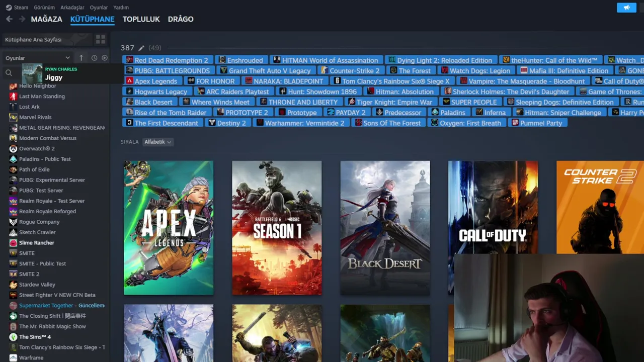The width and height of the screenshot is (644, 362).
Task: Click the Paladins - Public Test icon
Action: tap(13, 159)
